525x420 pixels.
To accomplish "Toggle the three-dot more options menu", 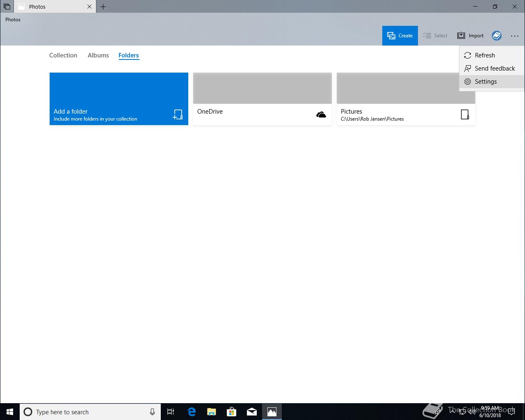I will (x=515, y=36).
